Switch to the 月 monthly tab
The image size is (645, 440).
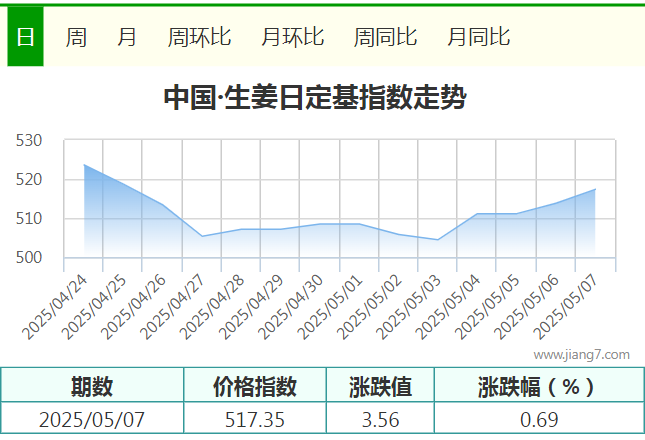(x=126, y=37)
